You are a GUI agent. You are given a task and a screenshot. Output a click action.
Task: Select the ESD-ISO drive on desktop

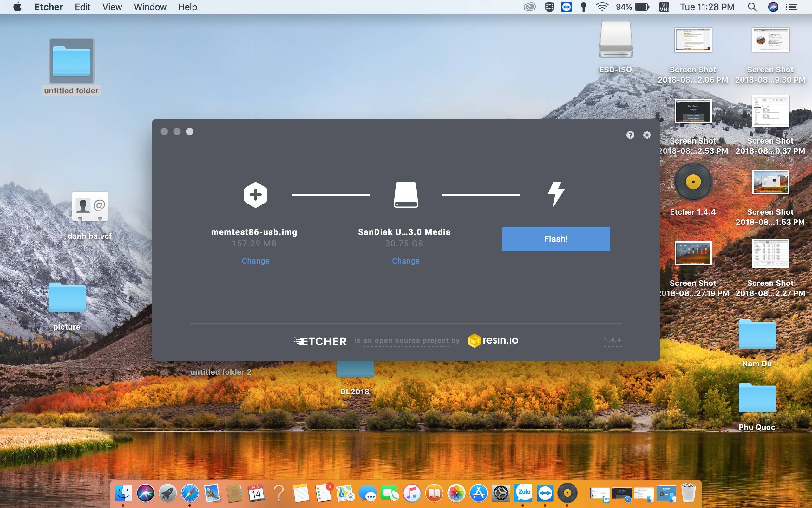coord(616,40)
